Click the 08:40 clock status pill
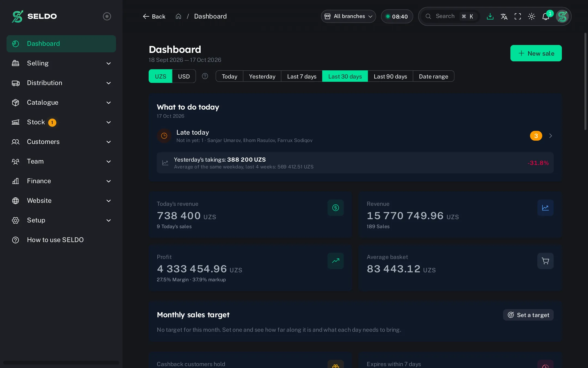Image resolution: width=588 pixels, height=368 pixels. point(397,16)
